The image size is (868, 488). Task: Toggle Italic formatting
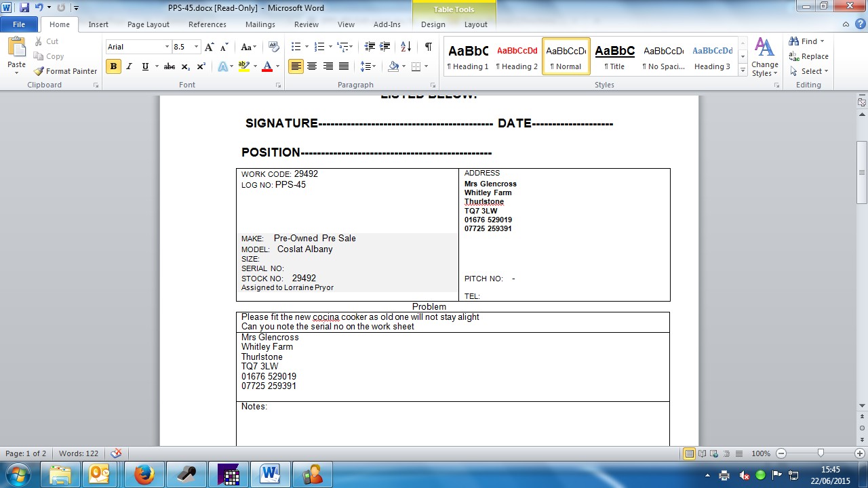click(x=130, y=66)
